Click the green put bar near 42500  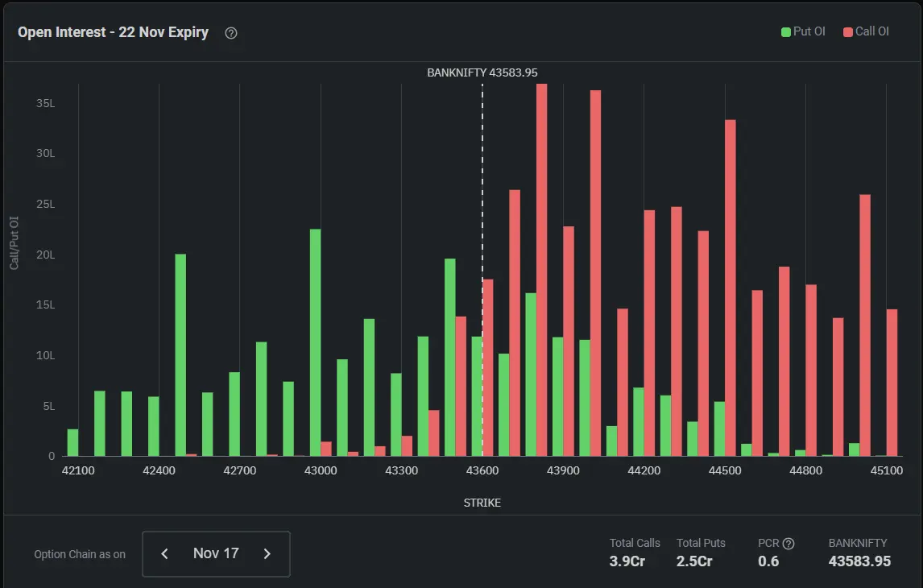tap(180, 355)
